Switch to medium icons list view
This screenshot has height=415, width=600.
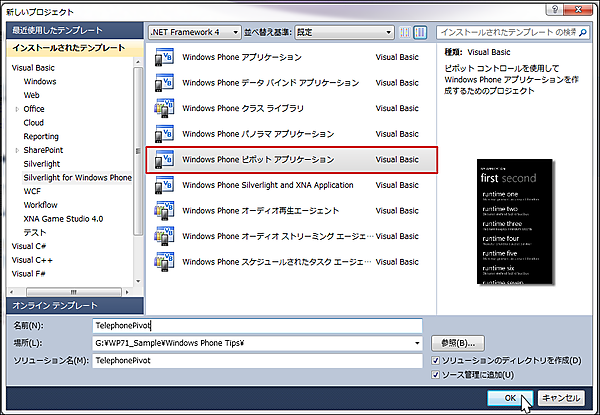(421, 33)
